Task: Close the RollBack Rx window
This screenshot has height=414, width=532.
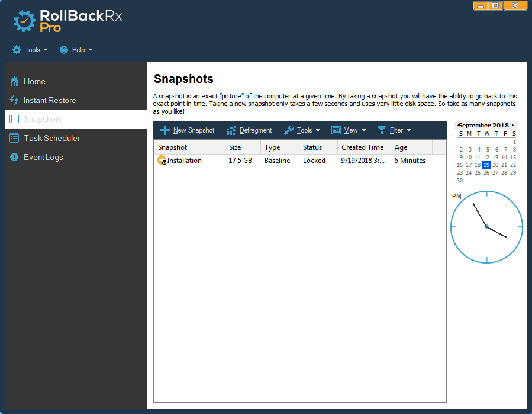Action: coord(515,5)
